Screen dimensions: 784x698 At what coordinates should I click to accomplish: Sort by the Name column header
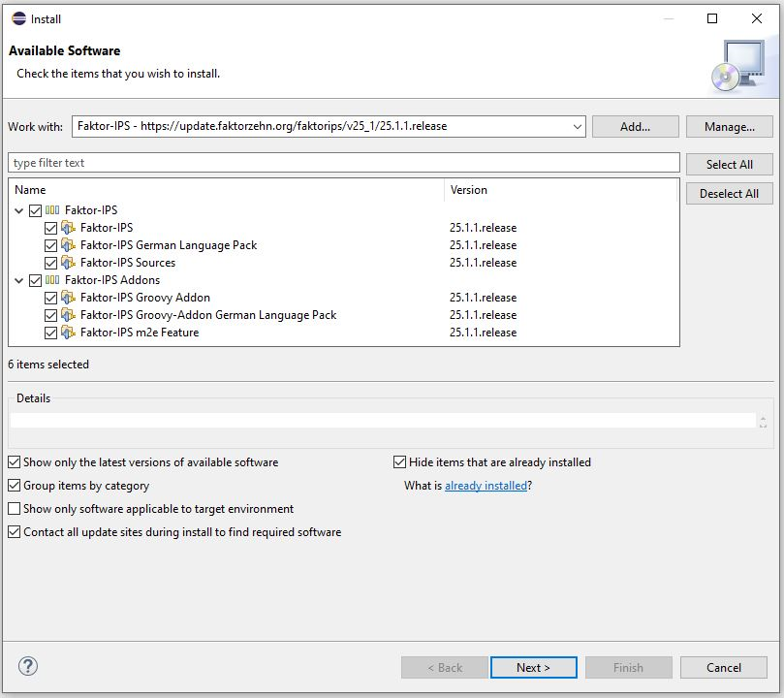[x=225, y=190]
